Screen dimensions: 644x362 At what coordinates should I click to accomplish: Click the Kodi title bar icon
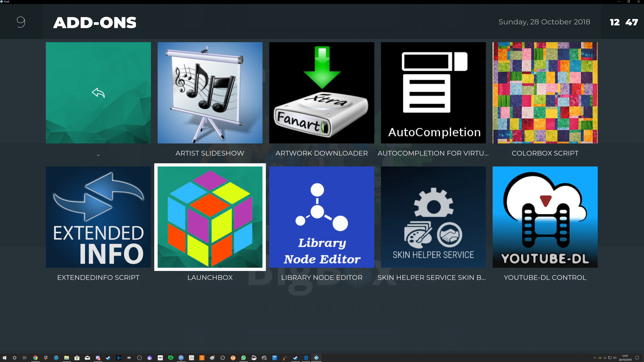[2, 2]
